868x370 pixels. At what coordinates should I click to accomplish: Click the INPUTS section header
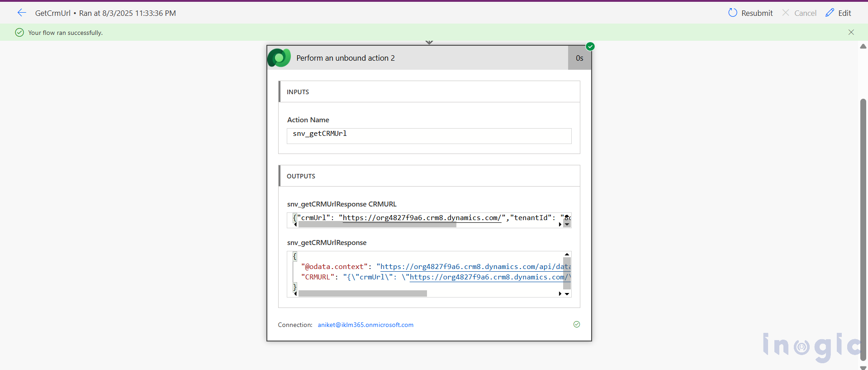[429, 91]
